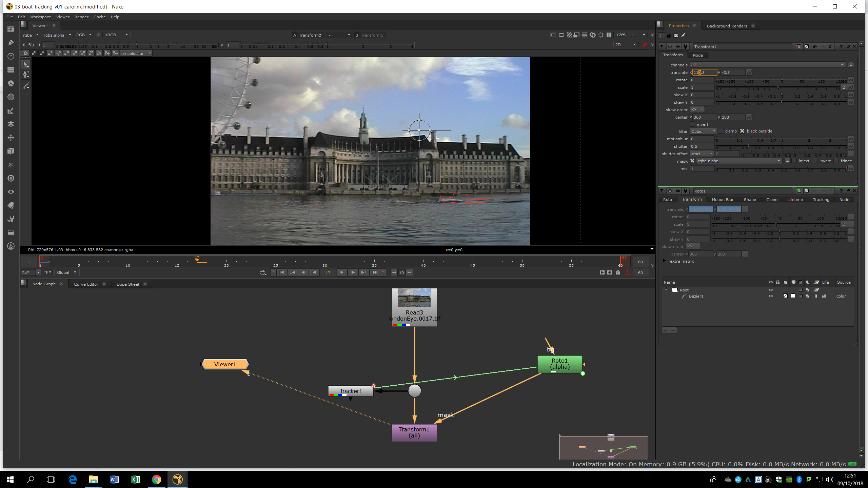This screenshot has width=868, height=488.
Task: Toggle Bezier1 visibility eye
Action: 771,296
